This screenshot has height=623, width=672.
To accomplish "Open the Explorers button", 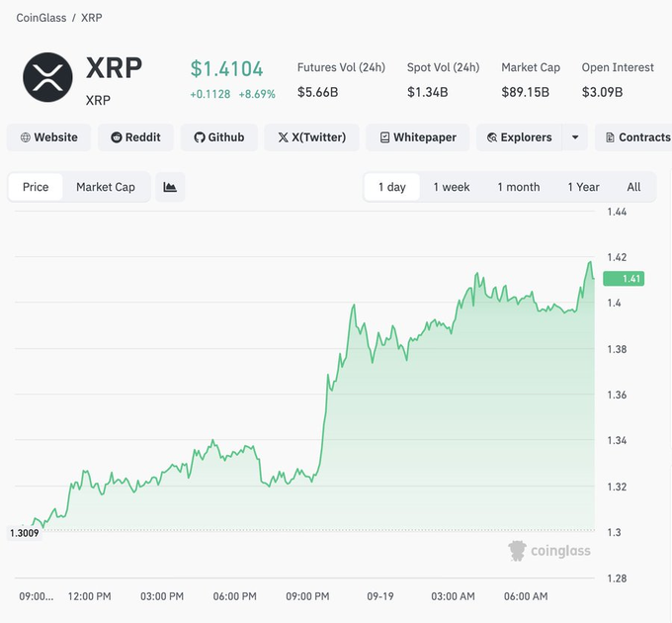I will (x=519, y=137).
